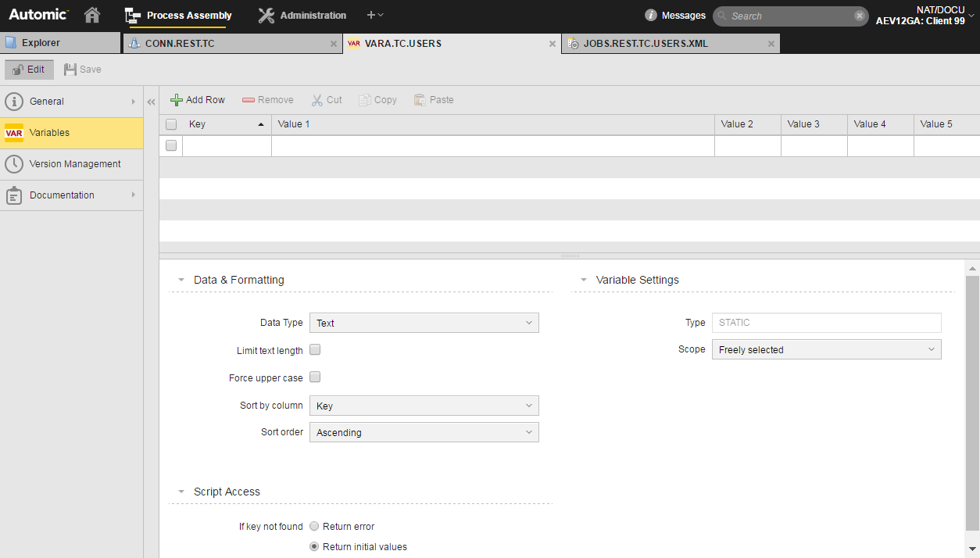Select the Version Management clock icon
This screenshot has width=980, height=558.
(13, 163)
